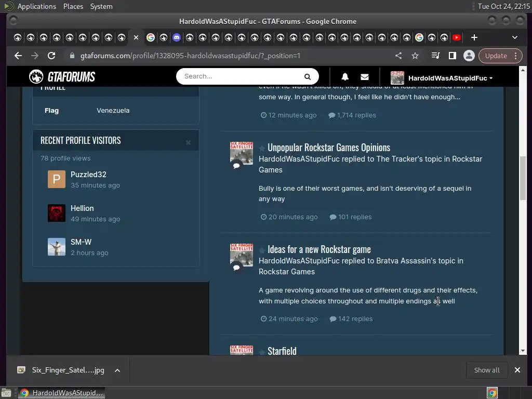Expand download item options caret
532x399 pixels.
coord(117,370)
